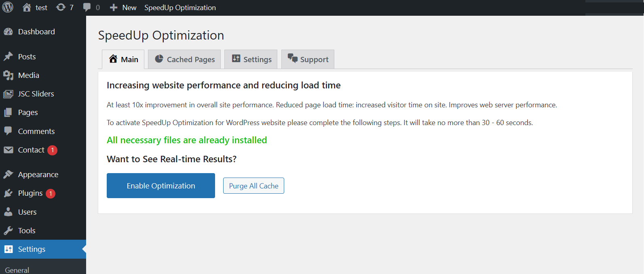Click 'All necessary files are already installed' text
The image size is (644, 274).
click(x=187, y=140)
